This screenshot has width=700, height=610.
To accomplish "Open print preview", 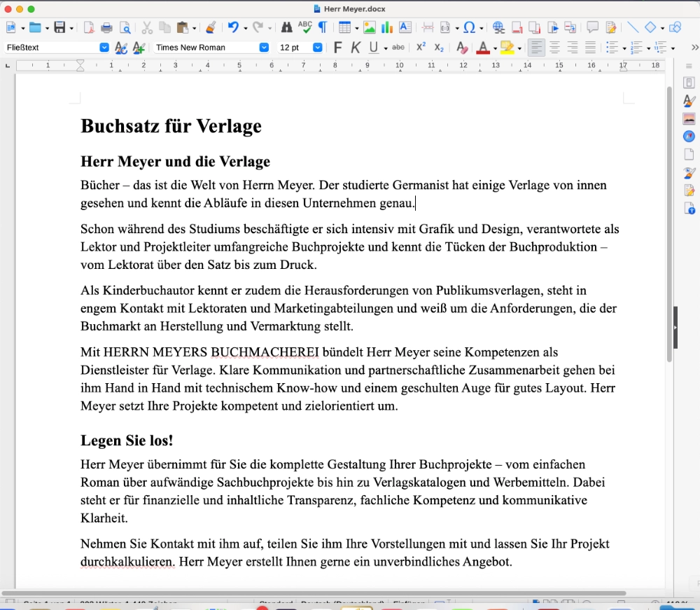I will pyautogui.click(x=125, y=28).
